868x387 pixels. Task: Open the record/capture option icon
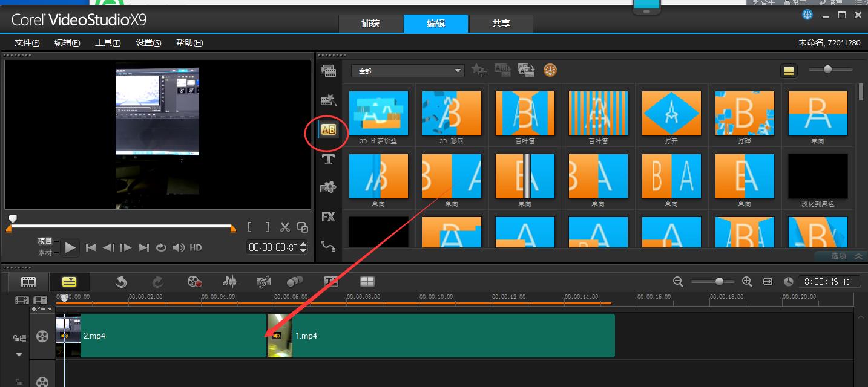(194, 281)
